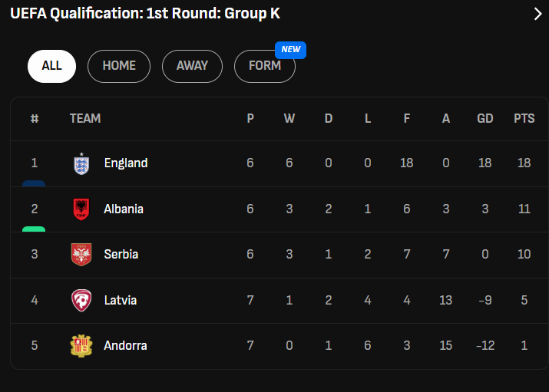
Task: Click the NEW badge on FORM
Action: point(291,50)
